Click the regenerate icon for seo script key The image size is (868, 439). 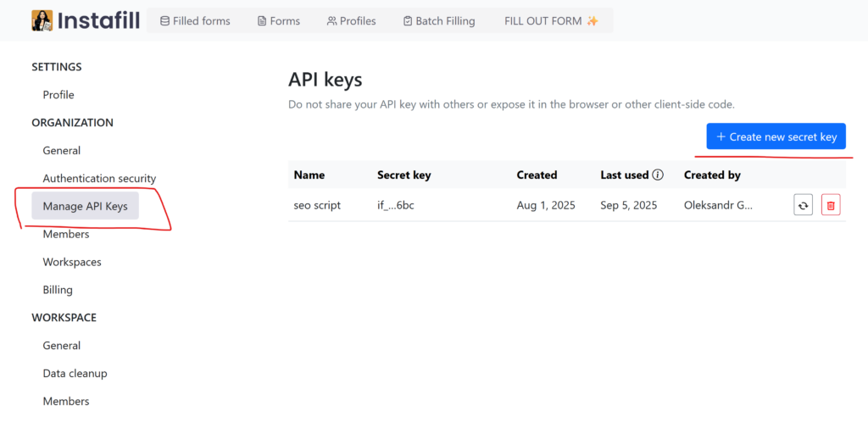[803, 205]
